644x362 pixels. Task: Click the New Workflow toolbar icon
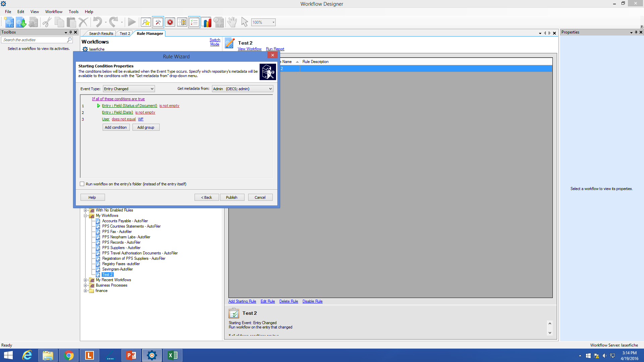click(x=9, y=22)
